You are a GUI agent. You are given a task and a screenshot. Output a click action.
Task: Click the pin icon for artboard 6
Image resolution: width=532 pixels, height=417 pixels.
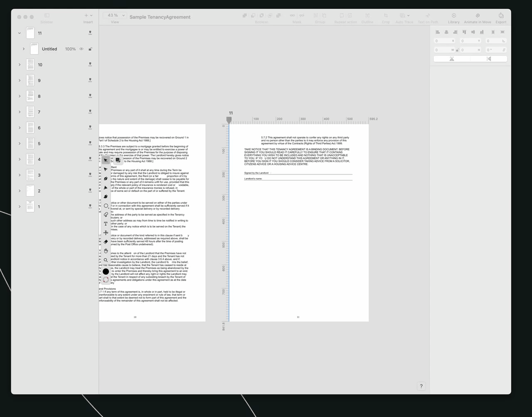point(90,128)
